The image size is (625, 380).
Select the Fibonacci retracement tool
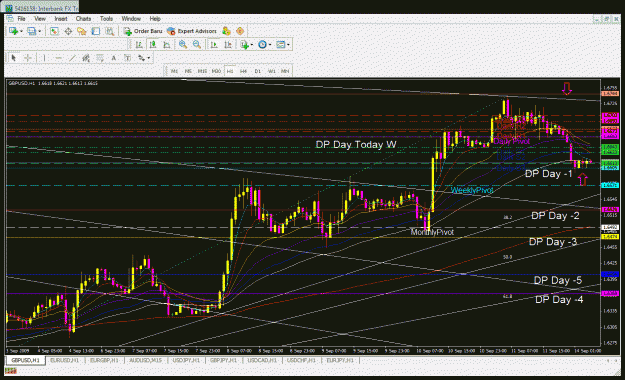pyautogui.click(x=100, y=58)
